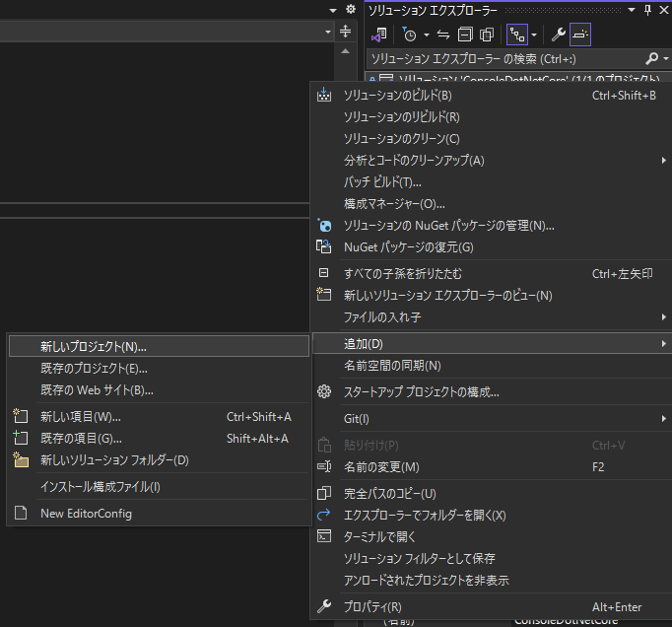Open the pending changes filter dropdown arrow
Viewport: 672px width, 627px height.
tap(427, 35)
